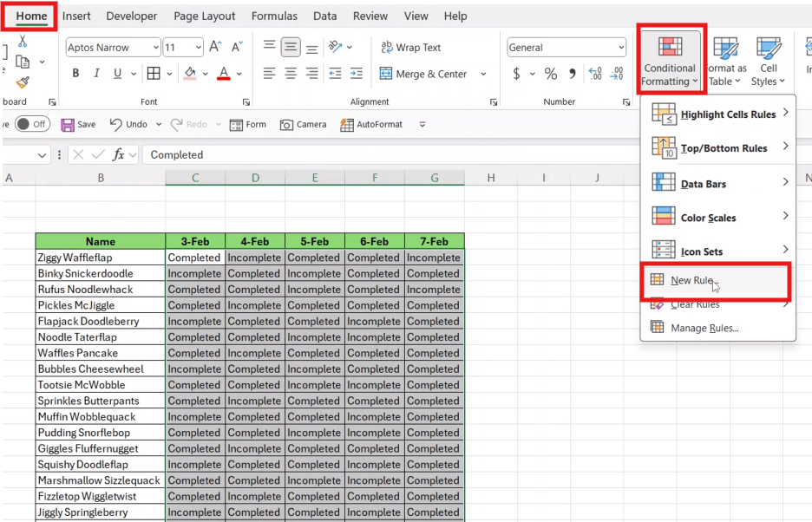Open the Insert tab

point(76,16)
